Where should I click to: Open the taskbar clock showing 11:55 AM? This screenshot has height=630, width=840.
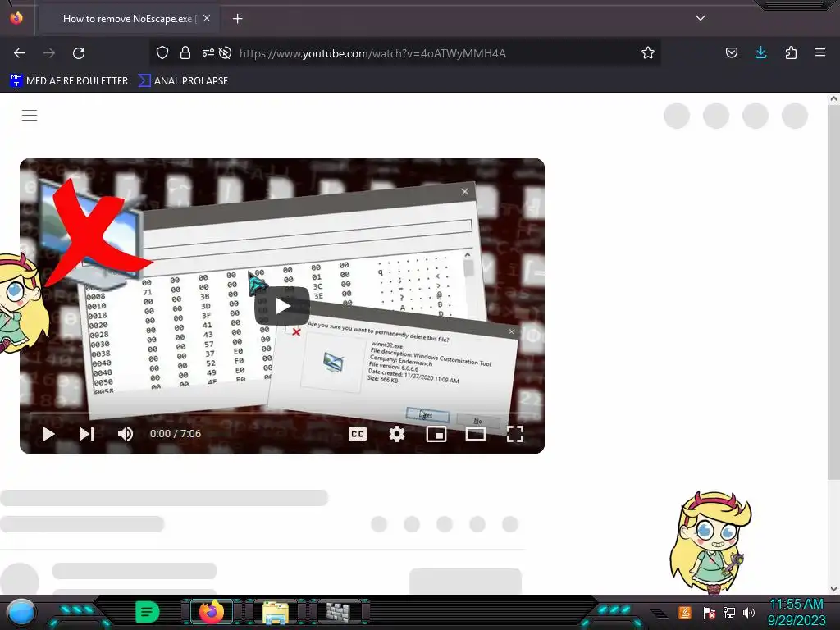click(x=797, y=612)
